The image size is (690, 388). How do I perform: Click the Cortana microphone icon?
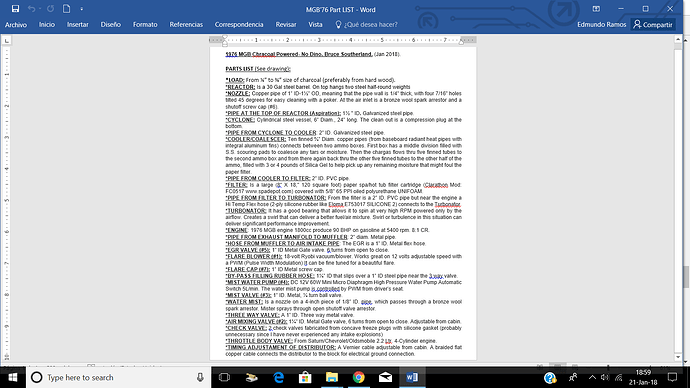200,377
